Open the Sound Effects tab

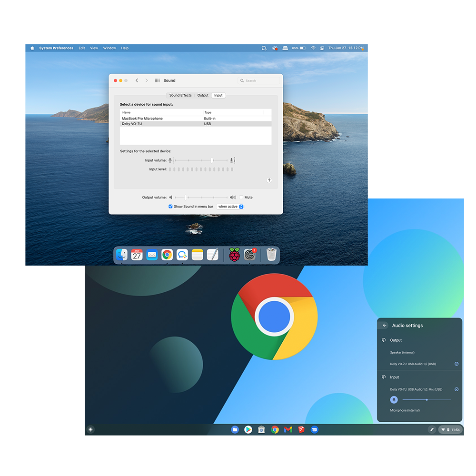point(180,95)
